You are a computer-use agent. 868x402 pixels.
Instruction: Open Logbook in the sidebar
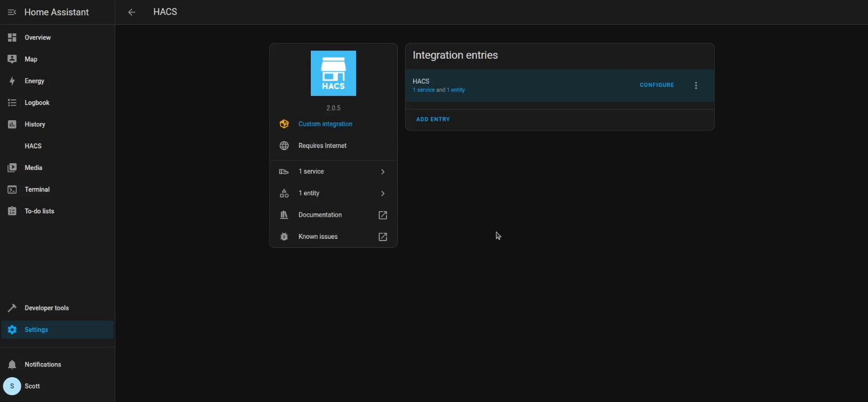coord(58,103)
